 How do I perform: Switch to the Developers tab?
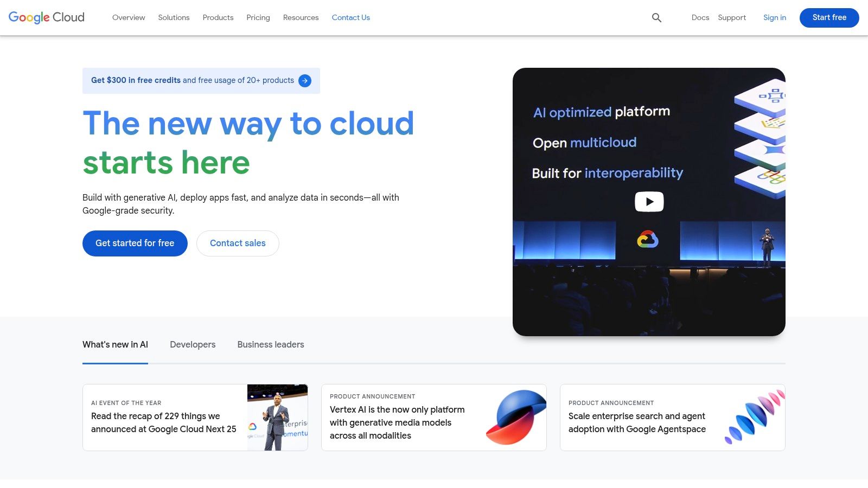point(193,345)
